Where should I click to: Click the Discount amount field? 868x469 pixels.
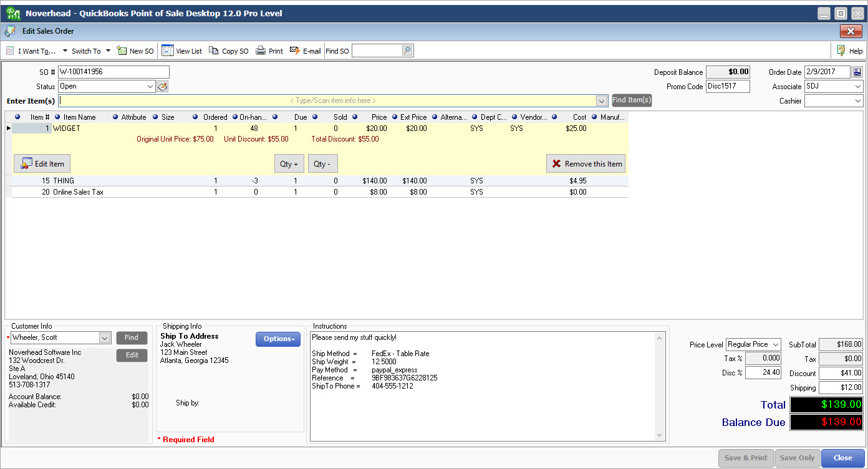tap(841, 373)
